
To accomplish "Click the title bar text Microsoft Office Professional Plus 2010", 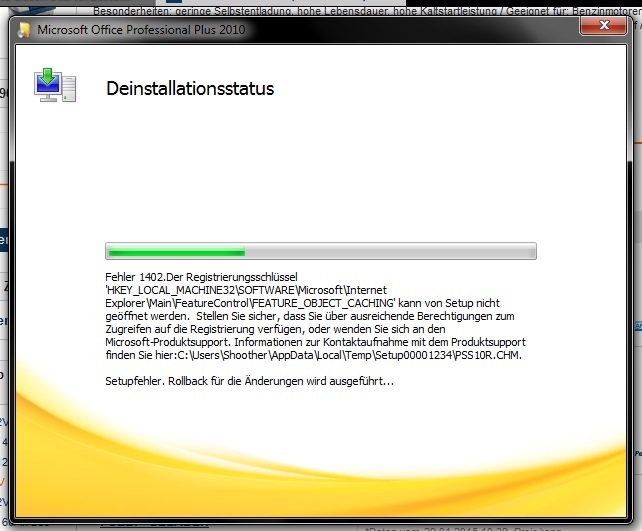I will (141, 29).
